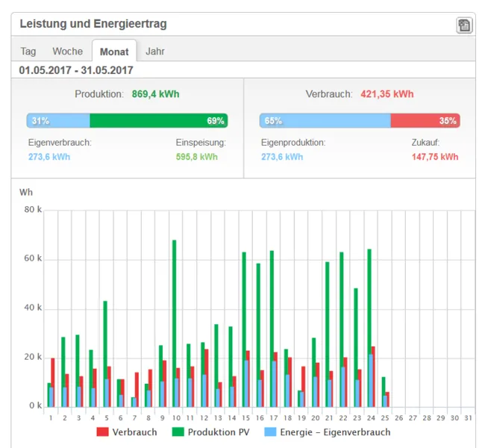Viewport: 485px width, 448px height.
Task: Toggle the red Verbrauch legend swatch
Action: tap(103, 432)
